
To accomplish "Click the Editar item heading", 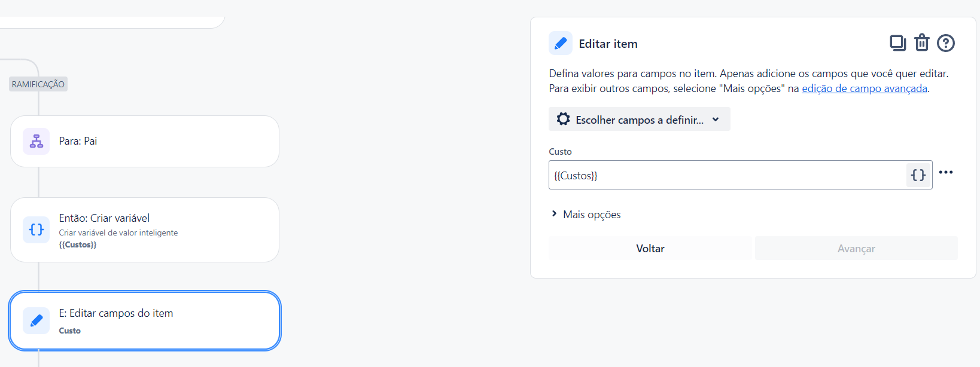I will click(608, 44).
